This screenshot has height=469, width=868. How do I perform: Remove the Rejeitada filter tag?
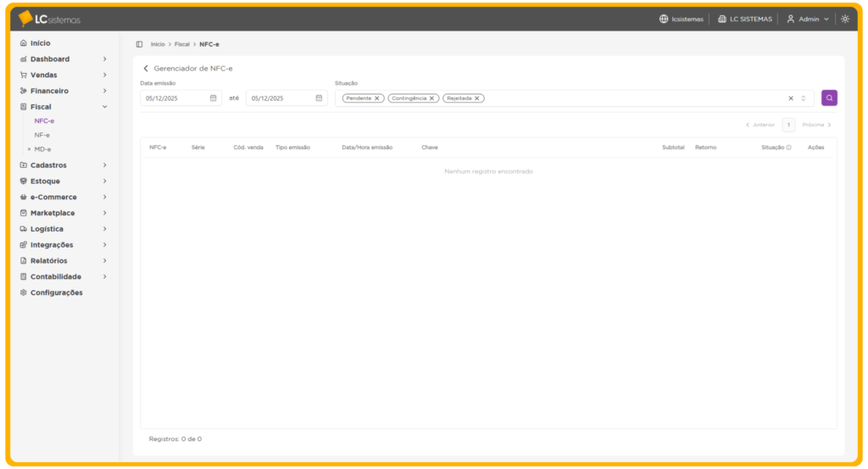477,98
